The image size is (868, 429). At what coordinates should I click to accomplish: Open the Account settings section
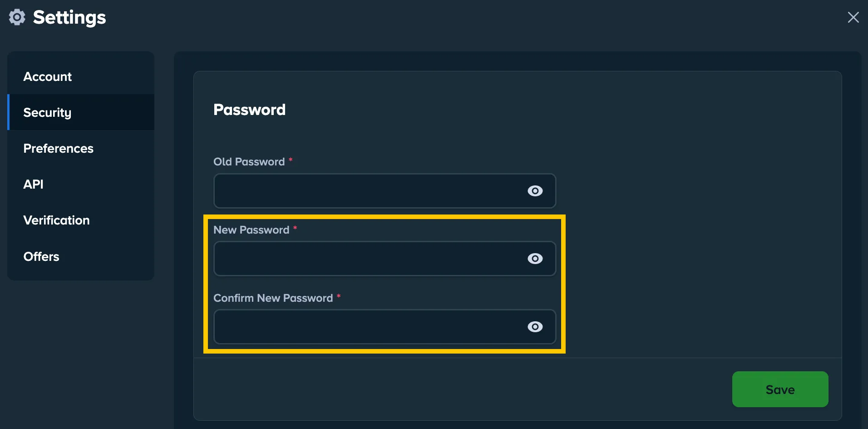(x=47, y=76)
